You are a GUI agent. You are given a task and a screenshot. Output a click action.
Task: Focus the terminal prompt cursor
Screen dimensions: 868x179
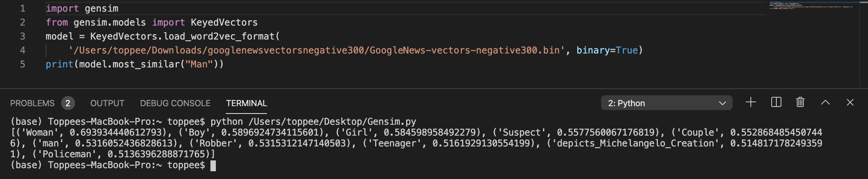point(213,165)
